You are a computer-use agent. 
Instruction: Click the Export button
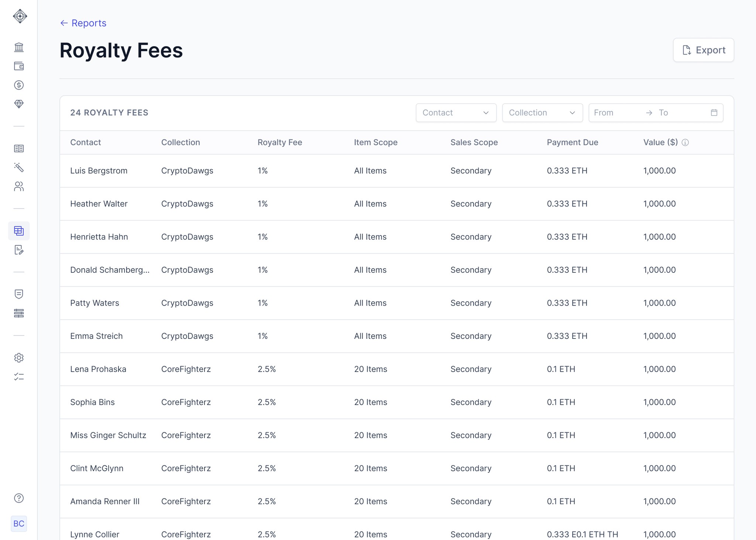click(704, 50)
